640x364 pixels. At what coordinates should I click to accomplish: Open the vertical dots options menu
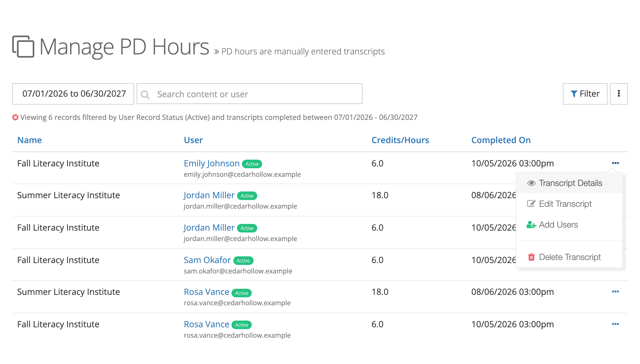[619, 94]
